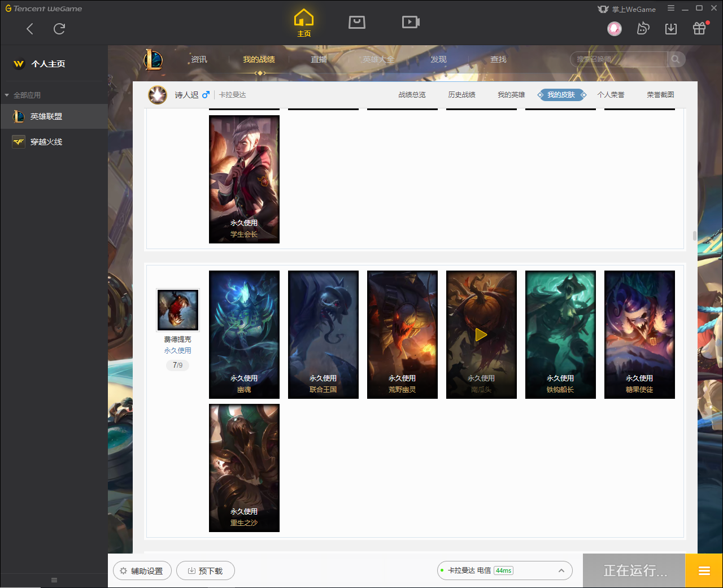The width and height of the screenshot is (723, 588).
Task: Click the blue male gender icon
Action: pos(206,95)
